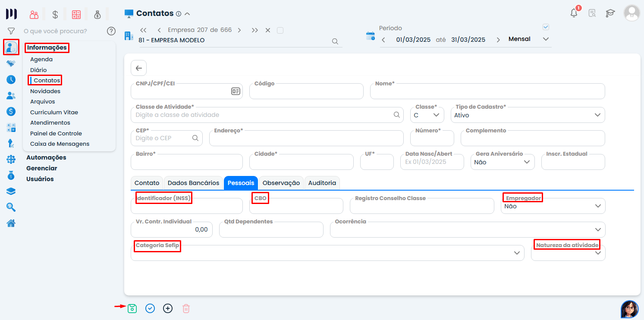Viewport: 644px width, 320px height.
Task: Click the green save icon
Action: point(132,308)
